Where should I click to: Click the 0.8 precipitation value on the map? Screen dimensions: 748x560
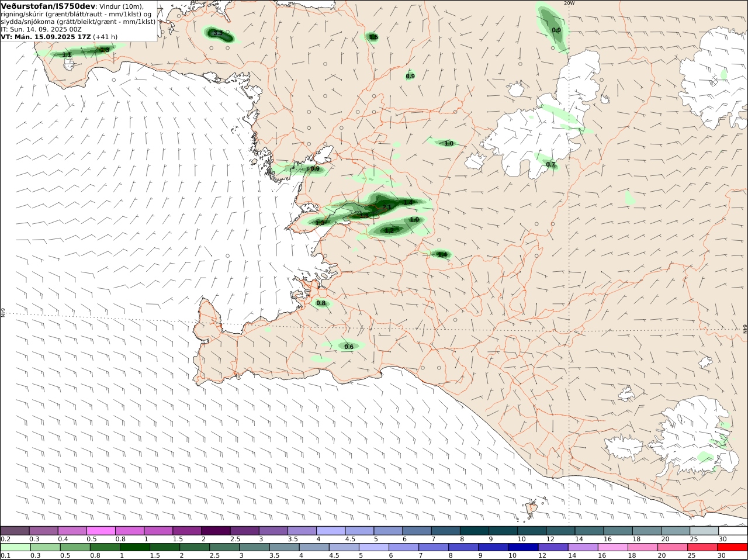[x=321, y=303]
